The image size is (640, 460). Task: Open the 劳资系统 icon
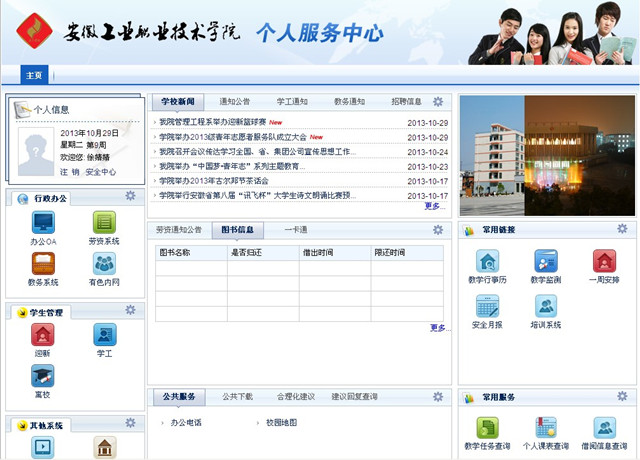(x=104, y=222)
